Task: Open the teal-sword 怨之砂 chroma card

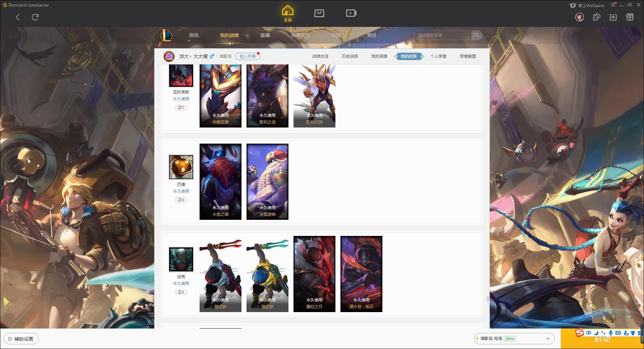Action: pyautogui.click(x=267, y=274)
